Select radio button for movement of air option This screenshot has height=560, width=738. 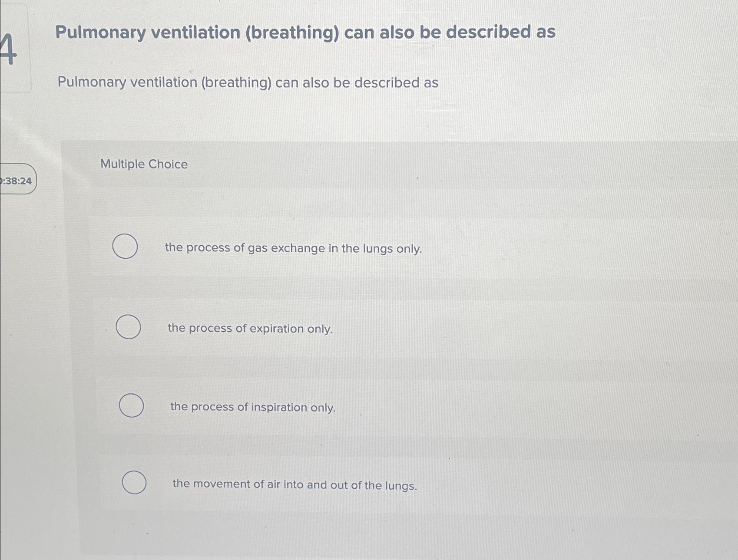(134, 482)
